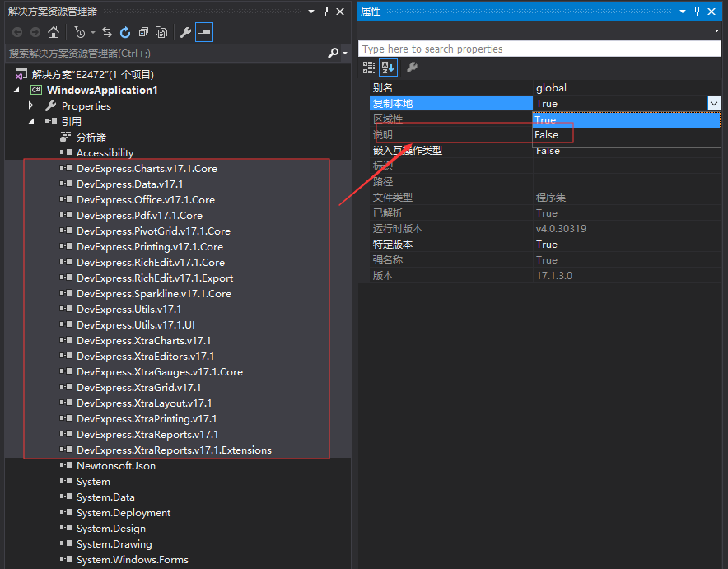
Task: Click the Categorized view icon in Properties
Action: pos(369,68)
